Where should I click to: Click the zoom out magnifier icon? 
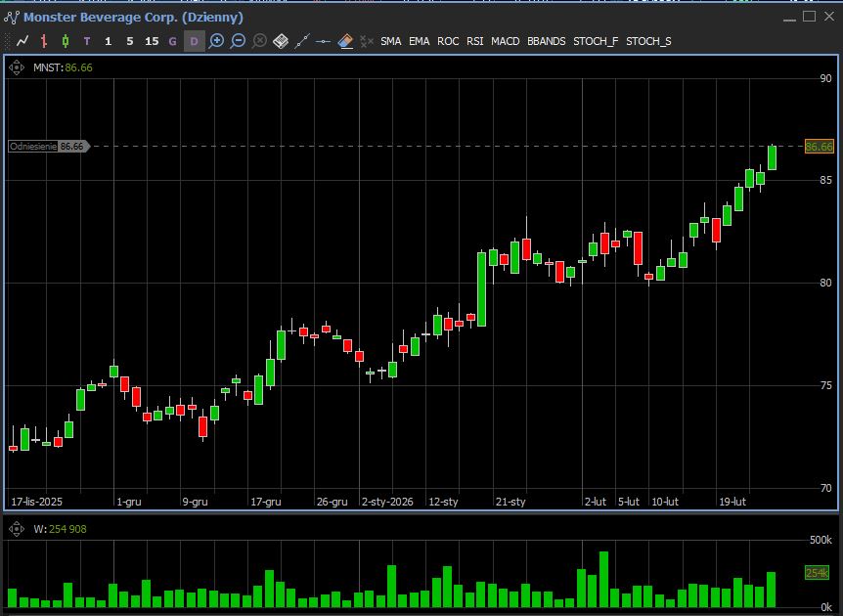238,41
